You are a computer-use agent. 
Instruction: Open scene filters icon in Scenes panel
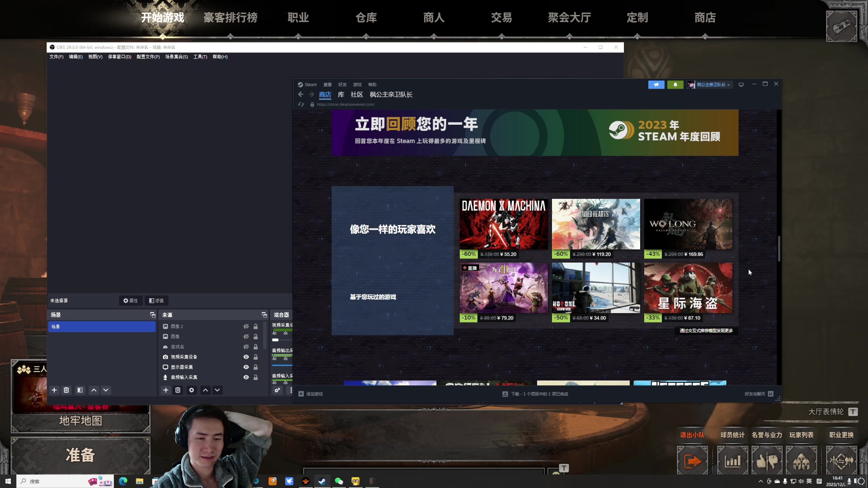[80, 390]
